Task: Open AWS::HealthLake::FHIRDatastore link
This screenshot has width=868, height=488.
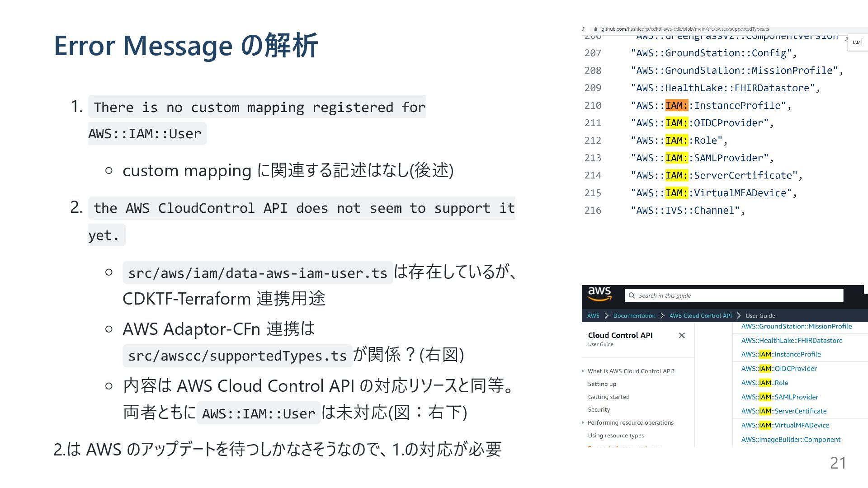Action: click(x=791, y=340)
